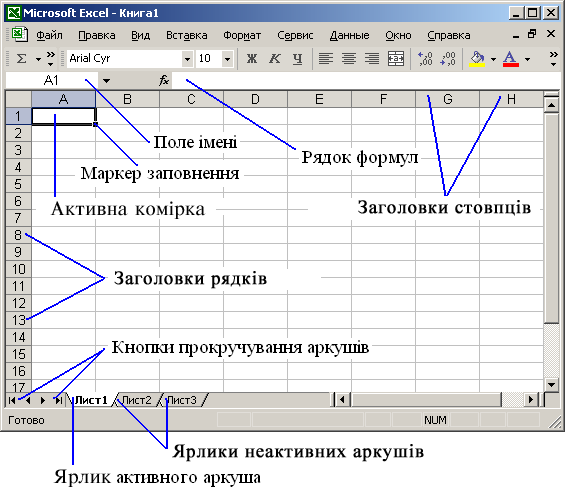Click the Excel icon in title bar
The width and height of the screenshot is (565, 495).
14,13
